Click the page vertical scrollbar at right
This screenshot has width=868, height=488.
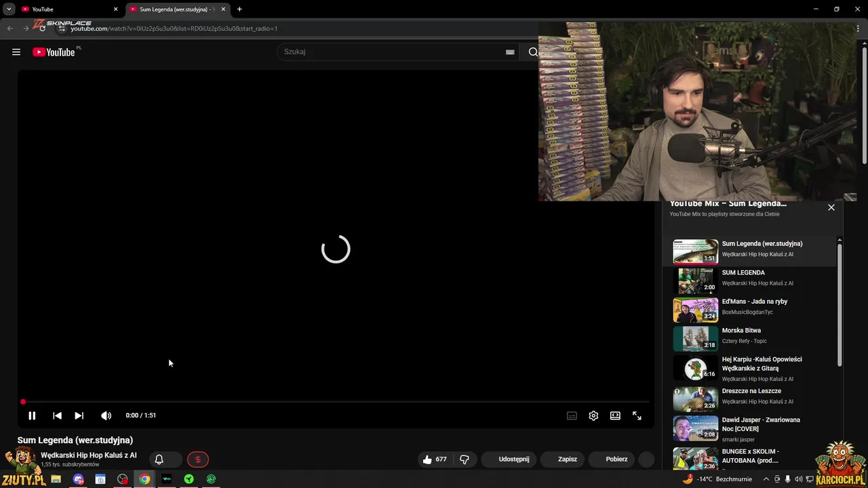(864, 105)
